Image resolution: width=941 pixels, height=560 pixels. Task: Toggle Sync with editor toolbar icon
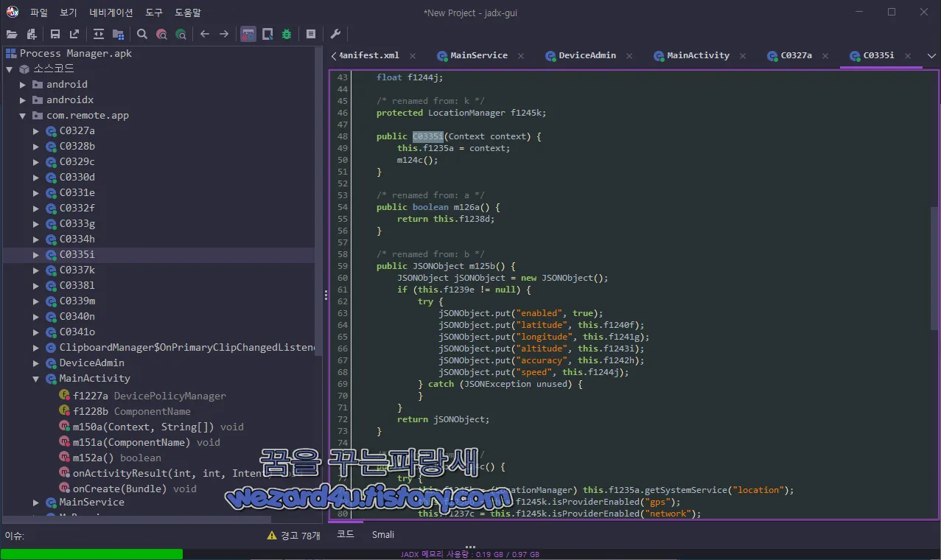pyautogui.click(x=99, y=34)
